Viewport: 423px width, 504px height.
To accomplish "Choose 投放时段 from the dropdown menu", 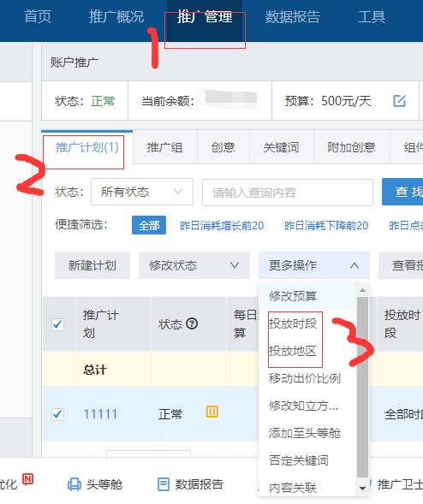I will [x=307, y=323].
